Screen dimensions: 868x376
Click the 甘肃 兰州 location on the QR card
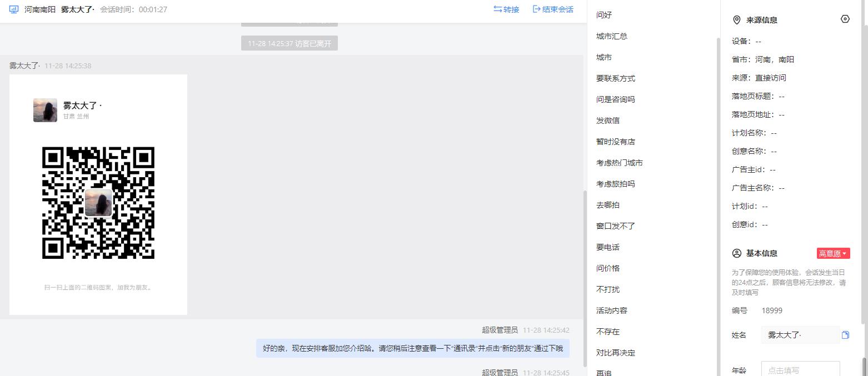pos(76,117)
